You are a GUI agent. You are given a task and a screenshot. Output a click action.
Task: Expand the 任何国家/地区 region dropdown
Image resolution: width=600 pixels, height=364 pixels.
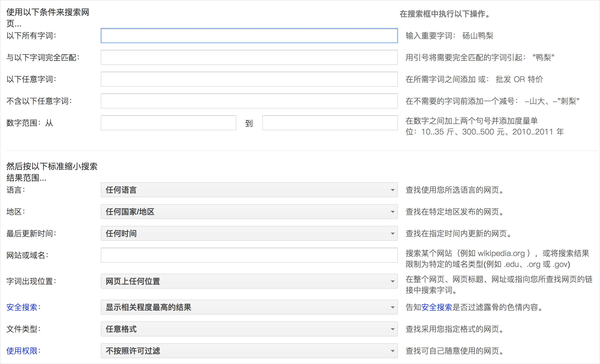click(x=249, y=212)
